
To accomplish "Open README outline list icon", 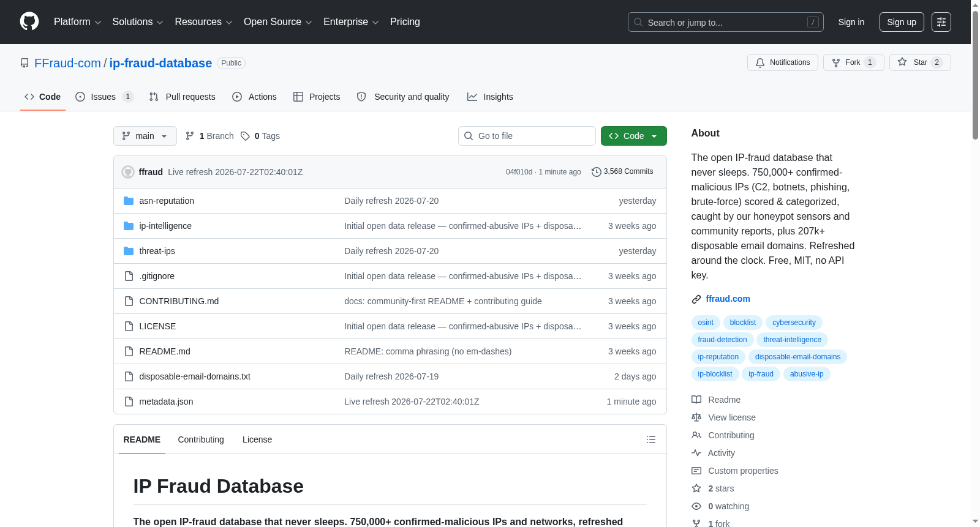I will point(651,439).
